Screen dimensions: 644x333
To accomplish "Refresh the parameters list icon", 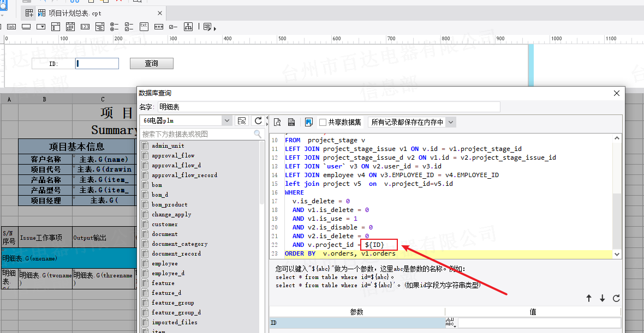I will [x=616, y=298].
